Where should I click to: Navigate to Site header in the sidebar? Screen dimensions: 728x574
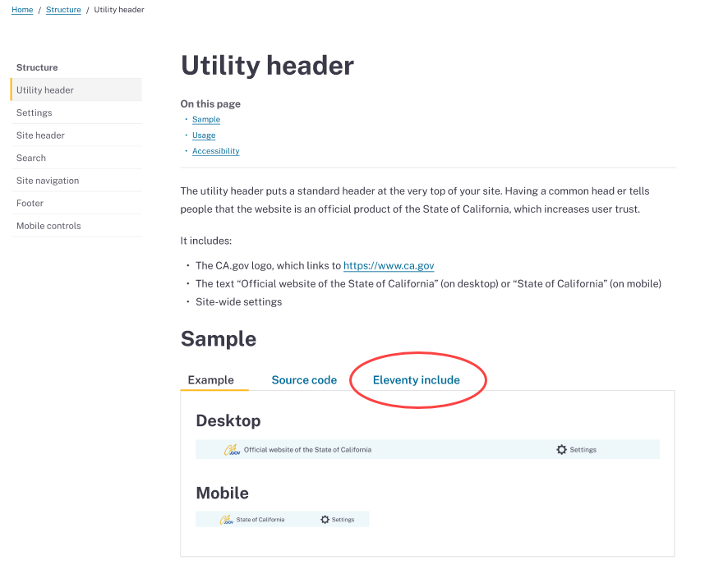pos(39,135)
